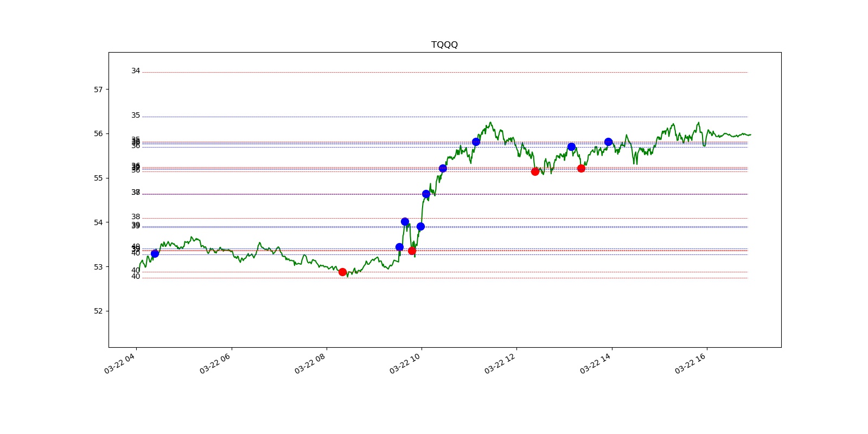Select the blue marker at price 54.65
Screen dimensions: 868x434
[x=426, y=194]
